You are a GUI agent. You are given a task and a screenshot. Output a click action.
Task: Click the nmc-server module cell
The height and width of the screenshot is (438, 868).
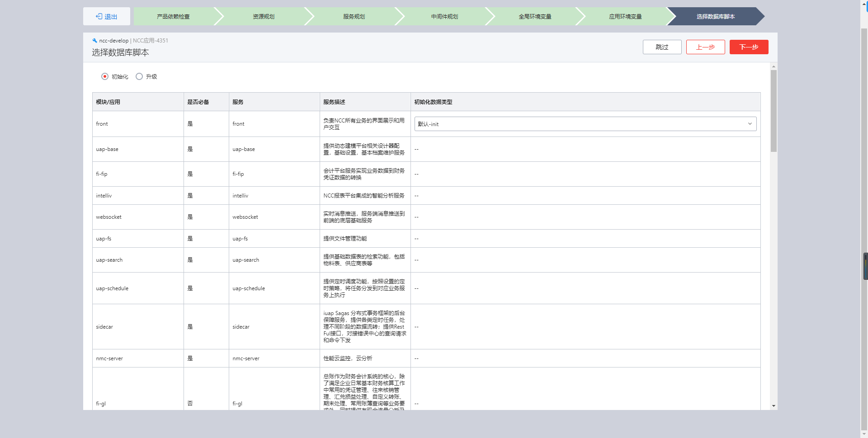point(138,358)
